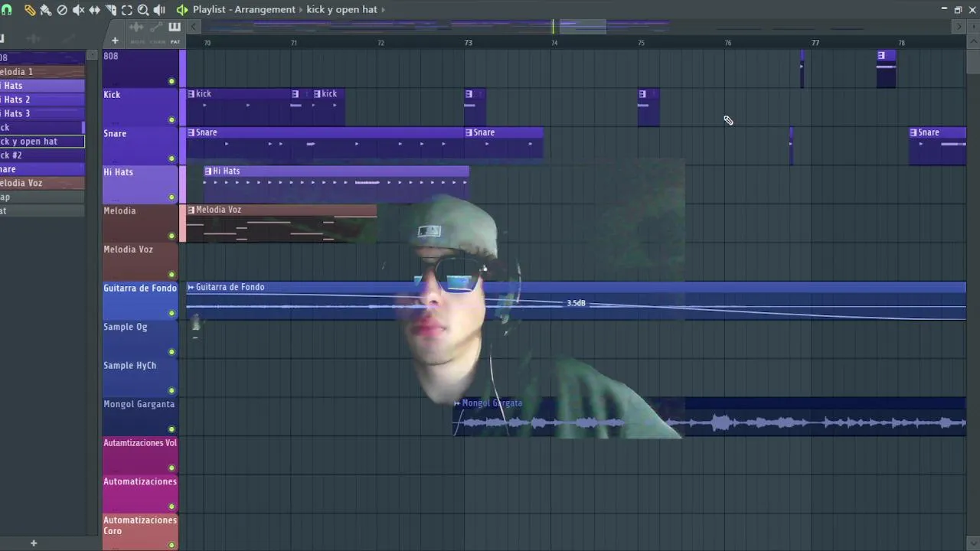Click the plus icon above track headers
The width and height of the screenshot is (980, 551).
pyautogui.click(x=115, y=41)
